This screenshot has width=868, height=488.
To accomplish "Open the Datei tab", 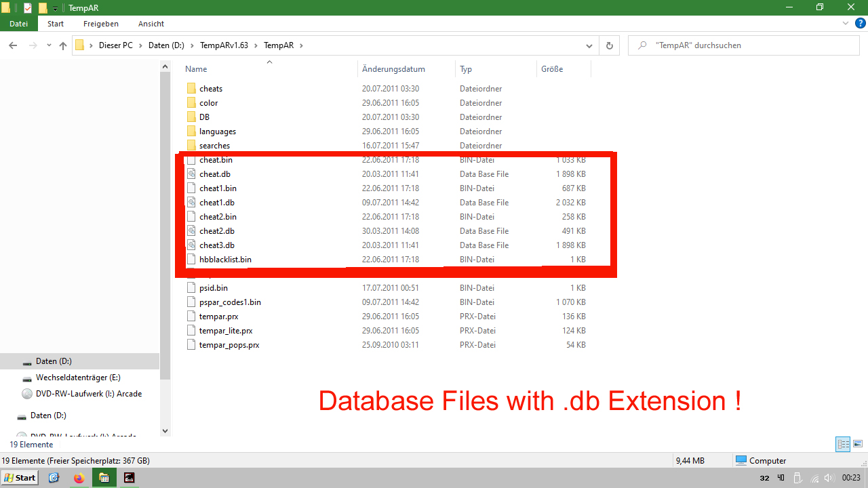I will tap(19, 24).
